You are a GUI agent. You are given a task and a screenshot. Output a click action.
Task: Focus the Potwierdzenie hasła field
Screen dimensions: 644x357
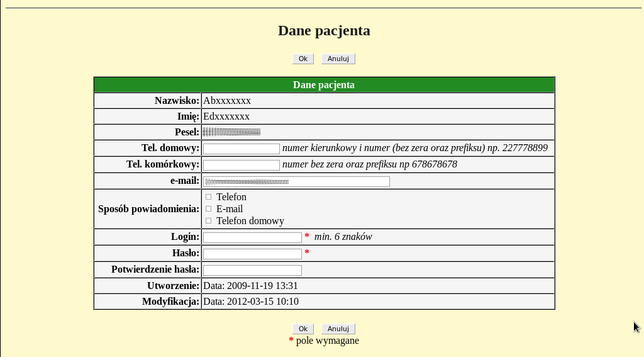pyautogui.click(x=253, y=270)
